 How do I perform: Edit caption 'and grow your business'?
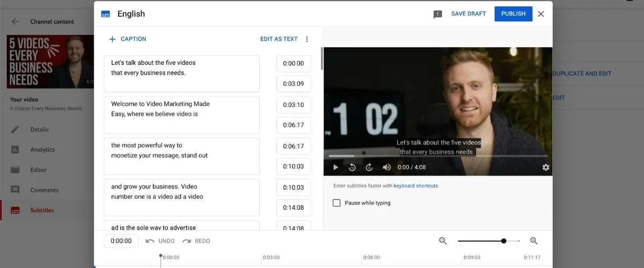tap(182, 197)
